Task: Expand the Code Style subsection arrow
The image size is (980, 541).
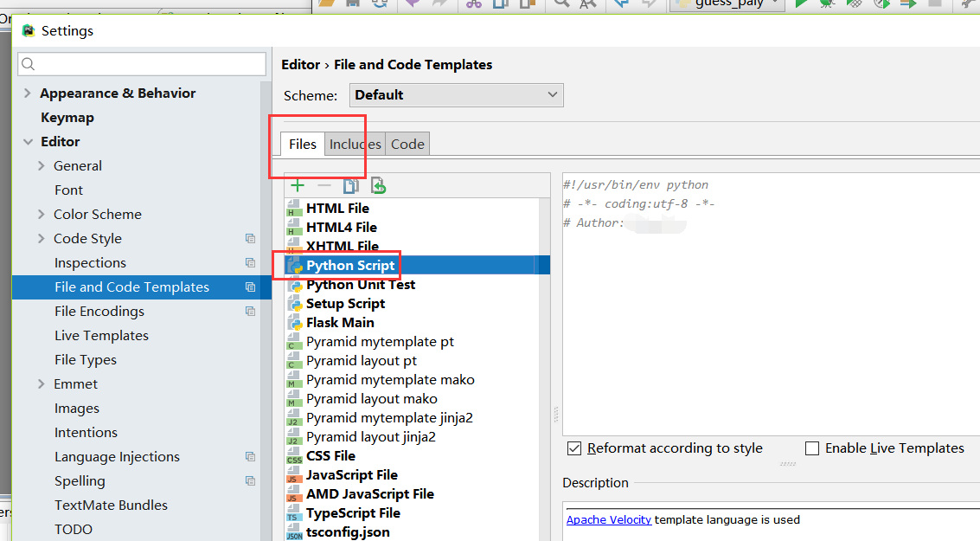Action: click(42, 238)
